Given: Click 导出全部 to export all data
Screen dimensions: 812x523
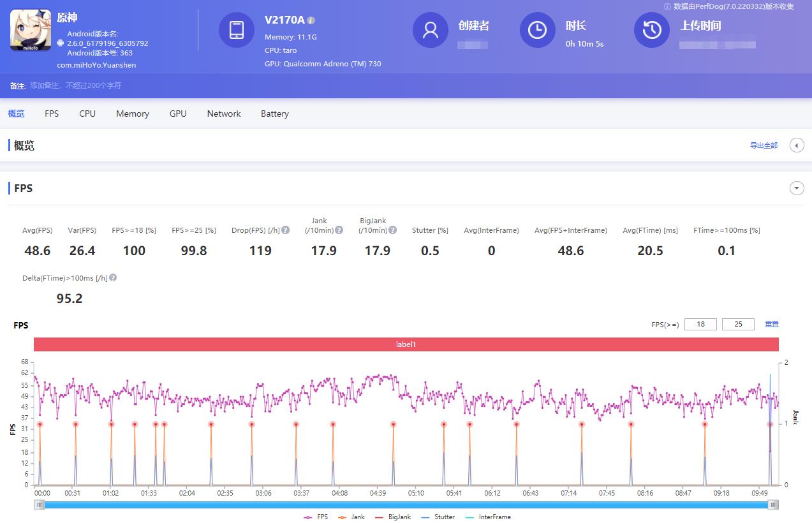Looking at the screenshot, I should point(764,145).
